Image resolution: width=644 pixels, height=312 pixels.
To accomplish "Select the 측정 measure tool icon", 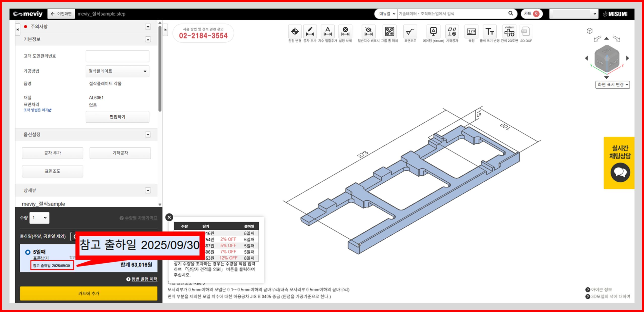I will [x=471, y=32].
